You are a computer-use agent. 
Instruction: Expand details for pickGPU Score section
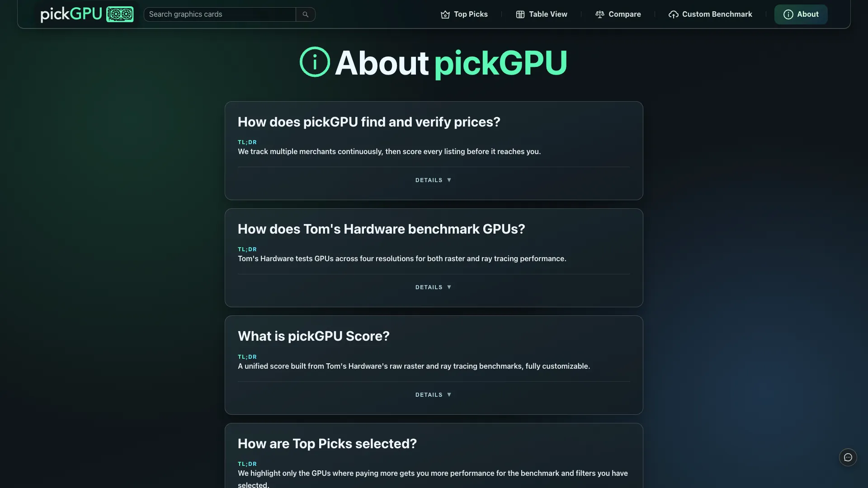(x=434, y=395)
